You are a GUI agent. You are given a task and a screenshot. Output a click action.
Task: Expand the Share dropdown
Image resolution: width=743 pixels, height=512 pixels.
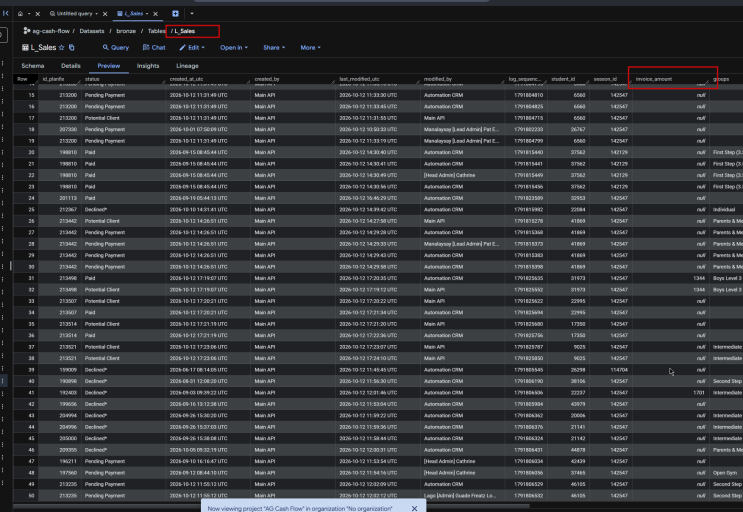pyautogui.click(x=274, y=47)
